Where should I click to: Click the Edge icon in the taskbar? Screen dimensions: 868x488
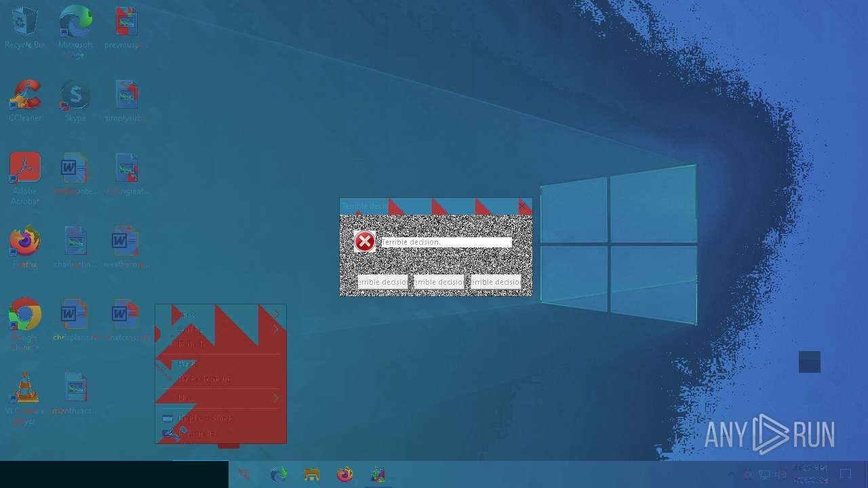click(279, 474)
